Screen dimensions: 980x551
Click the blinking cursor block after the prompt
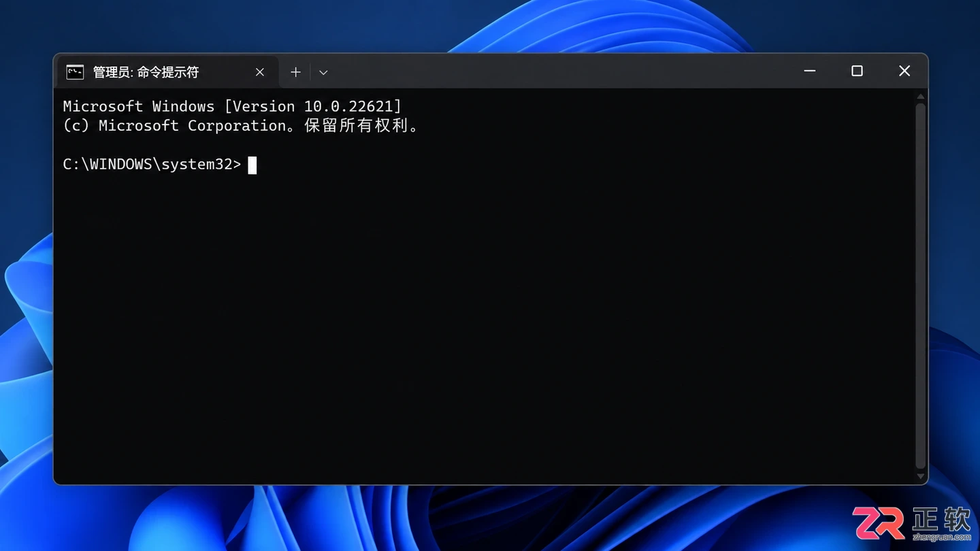click(252, 165)
